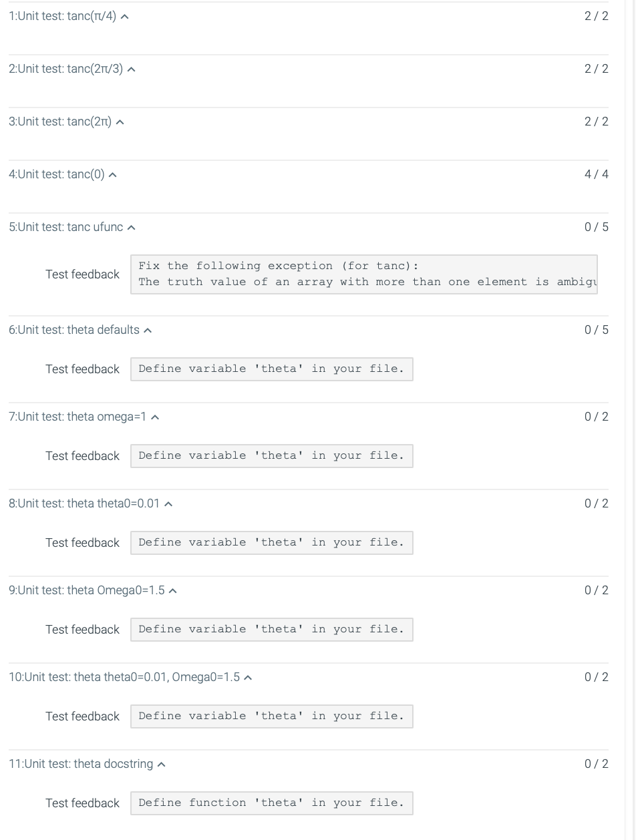The height and width of the screenshot is (840, 636).
Task: Collapse the theta omega=1 test details
Action: pos(154,417)
